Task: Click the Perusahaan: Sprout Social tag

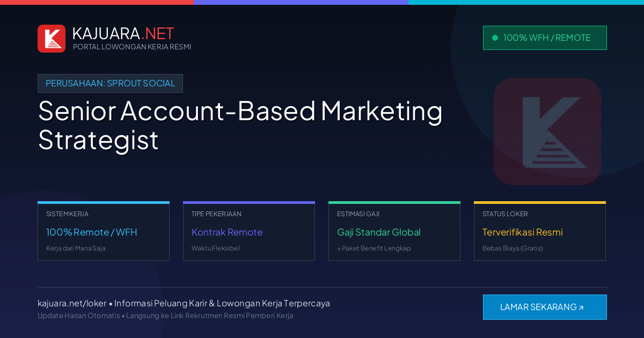Action: point(110,83)
